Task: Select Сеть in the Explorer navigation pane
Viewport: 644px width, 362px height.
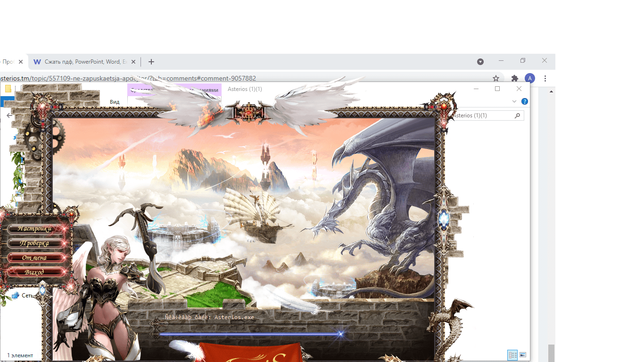Action: point(23,296)
